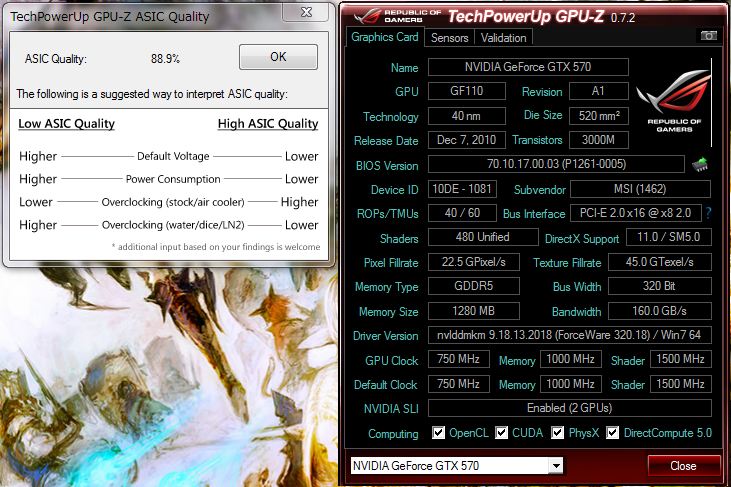
Task: Click the GPU field showing GF110
Action: (467, 91)
